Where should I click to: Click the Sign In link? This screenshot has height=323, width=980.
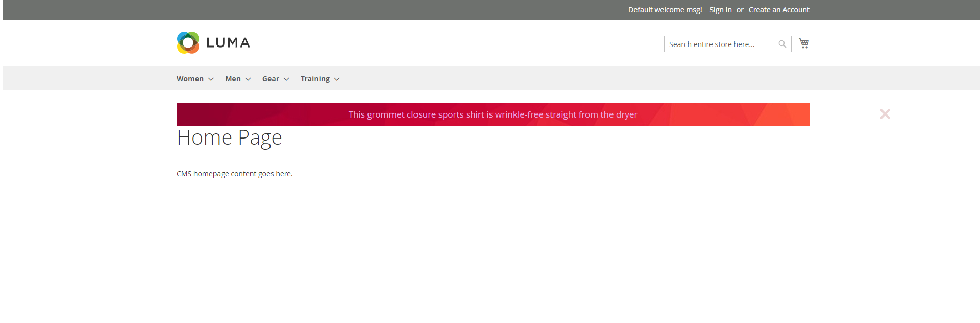pos(720,10)
